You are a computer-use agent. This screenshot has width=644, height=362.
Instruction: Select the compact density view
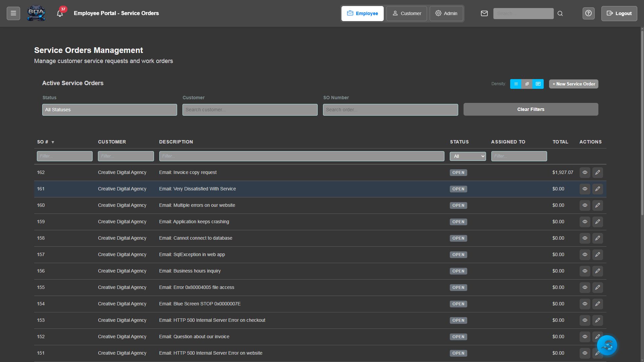(x=516, y=84)
